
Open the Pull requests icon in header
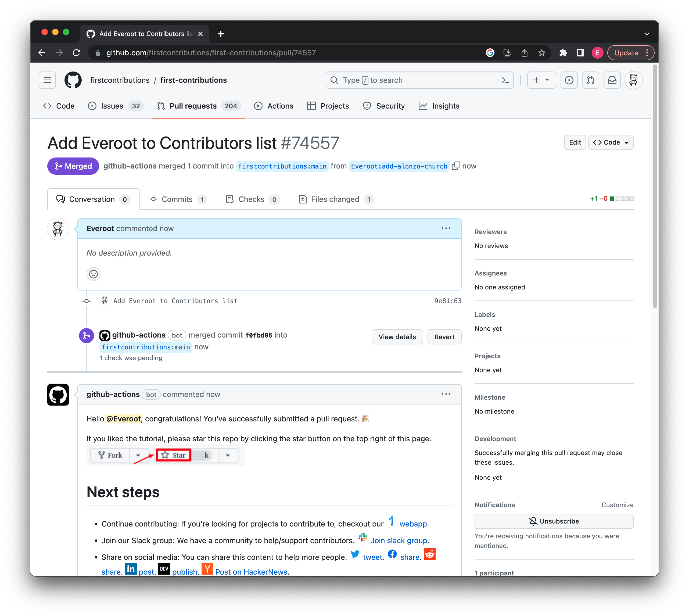click(x=591, y=80)
